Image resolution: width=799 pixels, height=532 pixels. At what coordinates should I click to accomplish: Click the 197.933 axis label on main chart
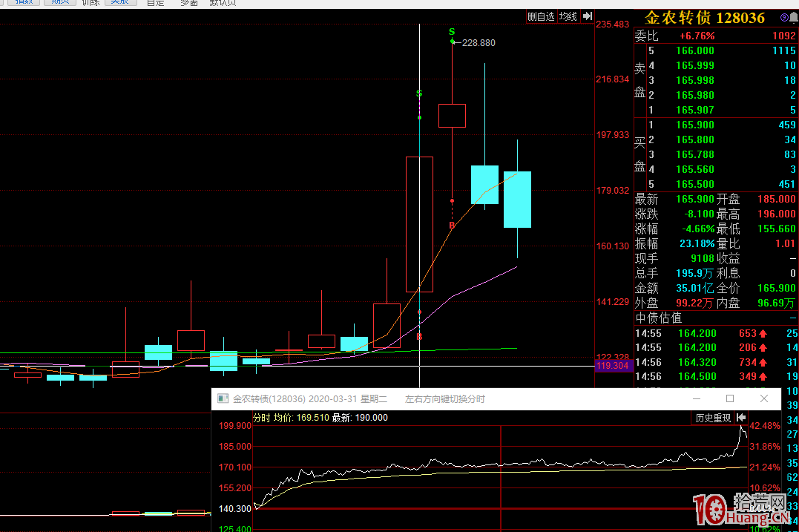613,134
